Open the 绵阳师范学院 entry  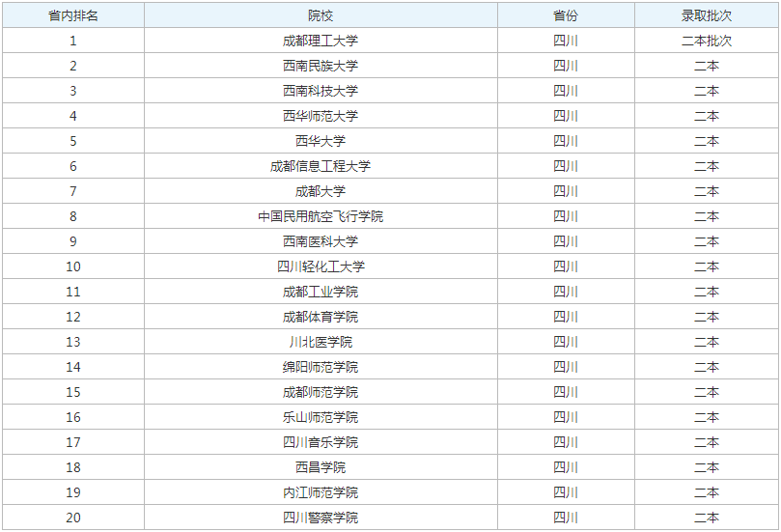click(320, 367)
